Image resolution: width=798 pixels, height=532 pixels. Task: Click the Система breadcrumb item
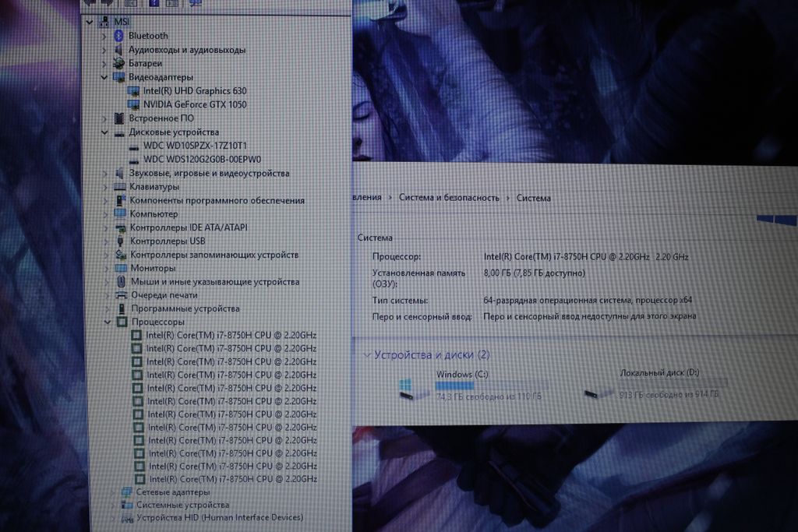click(534, 198)
